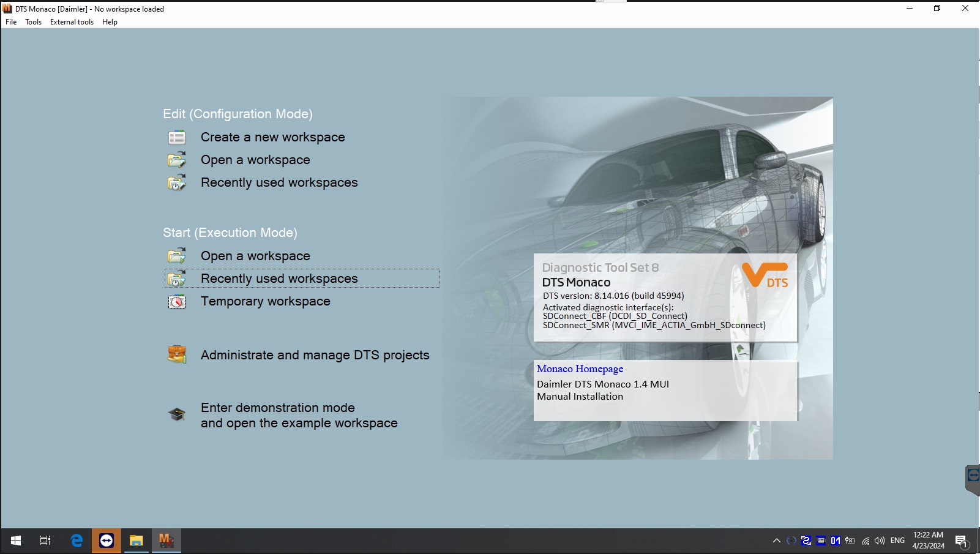This screenshot has height=554, width=980.
Task: Click the Temporary workspace stopwatch icon
Action: tap(177, 301)
